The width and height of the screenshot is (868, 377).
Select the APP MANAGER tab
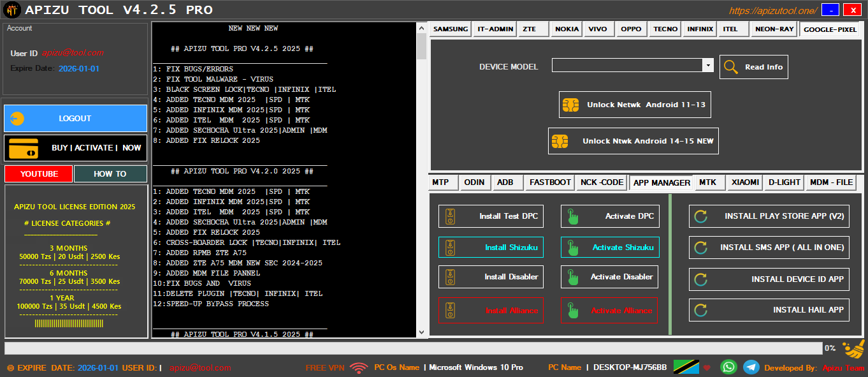click(662, 182)
